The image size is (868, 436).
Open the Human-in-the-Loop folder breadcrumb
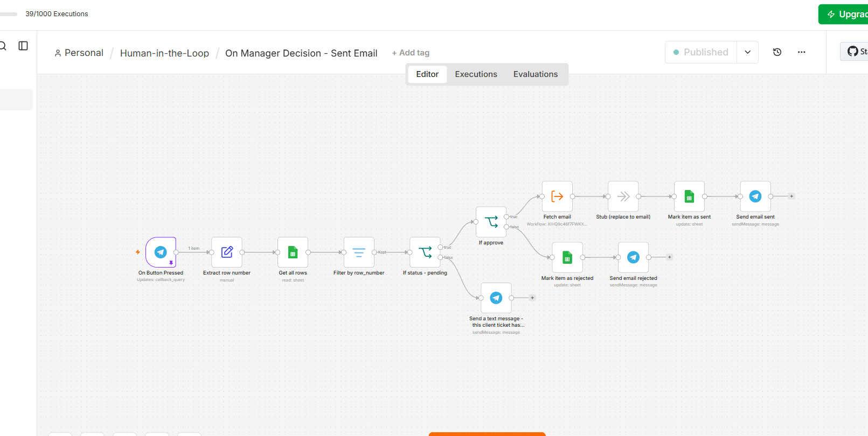(x=164, y=53)
